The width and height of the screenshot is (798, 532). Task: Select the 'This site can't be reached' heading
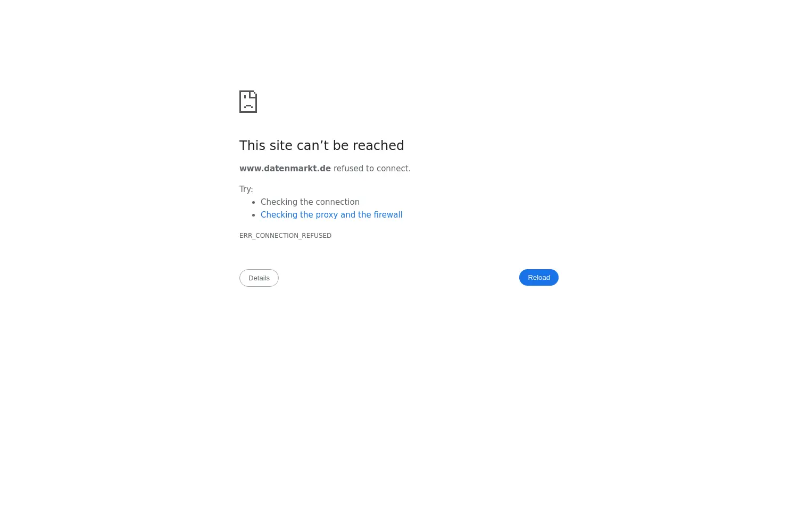[x=322, y=145]
